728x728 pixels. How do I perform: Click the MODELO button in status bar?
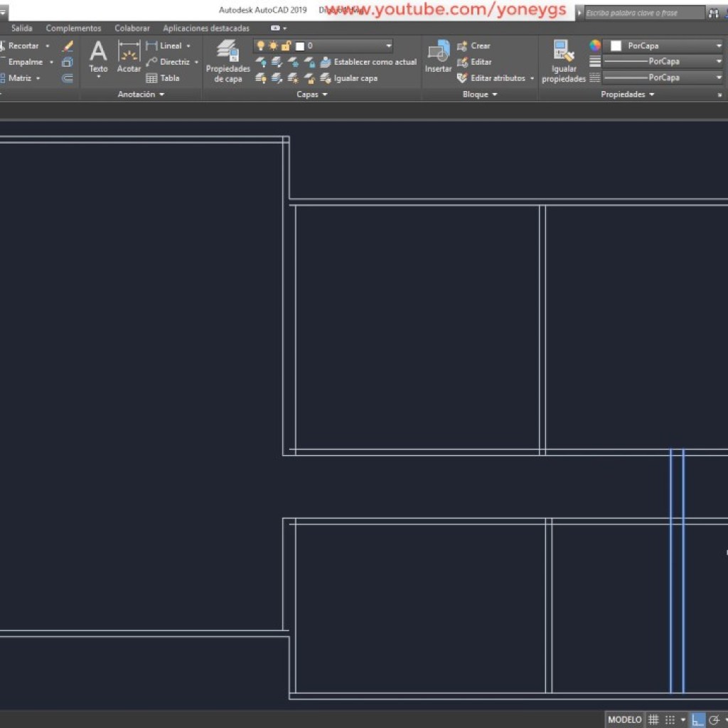pyautogui.click(x=624, y=719)
